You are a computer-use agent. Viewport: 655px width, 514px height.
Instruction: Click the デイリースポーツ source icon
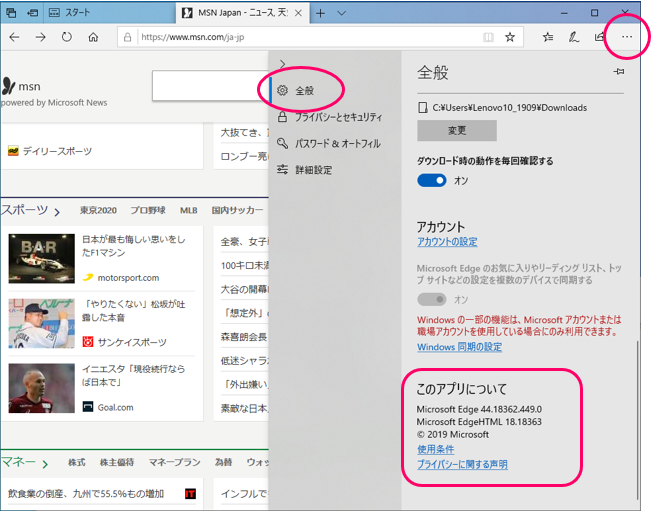13,151
